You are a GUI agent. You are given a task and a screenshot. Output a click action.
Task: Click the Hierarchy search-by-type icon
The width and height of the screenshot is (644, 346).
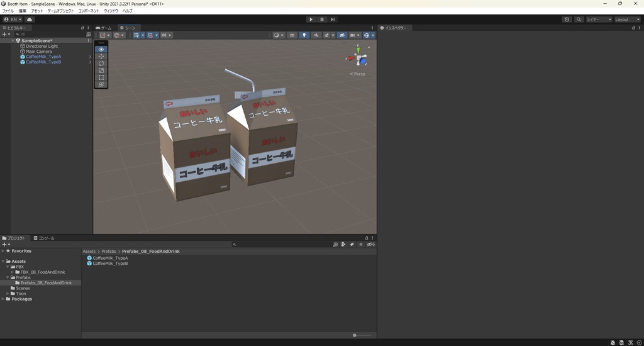(88, 35)
